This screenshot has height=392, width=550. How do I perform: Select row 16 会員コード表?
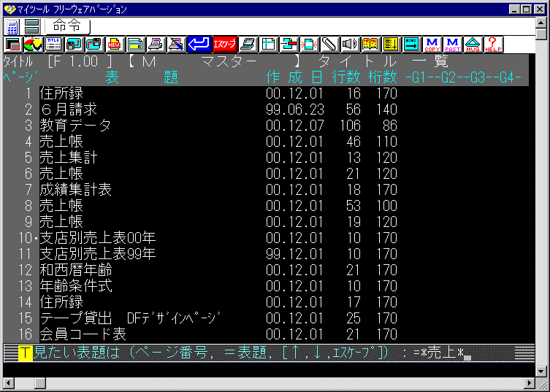click(266, 334)
